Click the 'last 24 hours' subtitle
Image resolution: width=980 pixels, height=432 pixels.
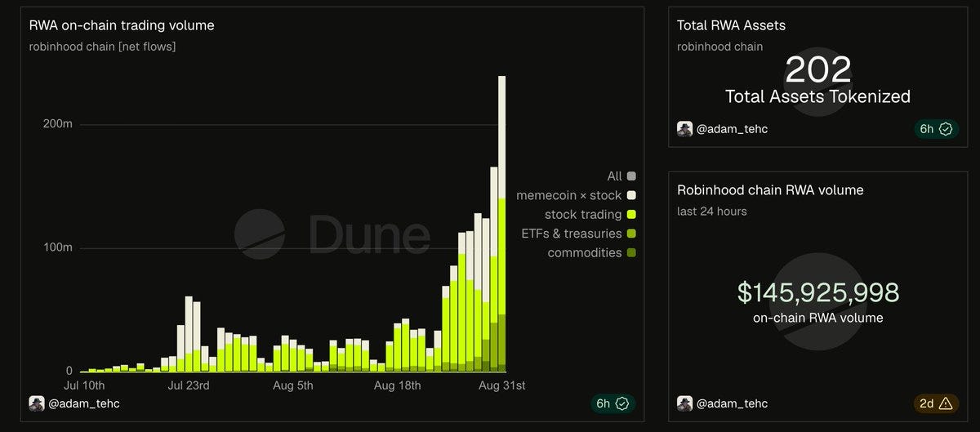coord(712,212)
